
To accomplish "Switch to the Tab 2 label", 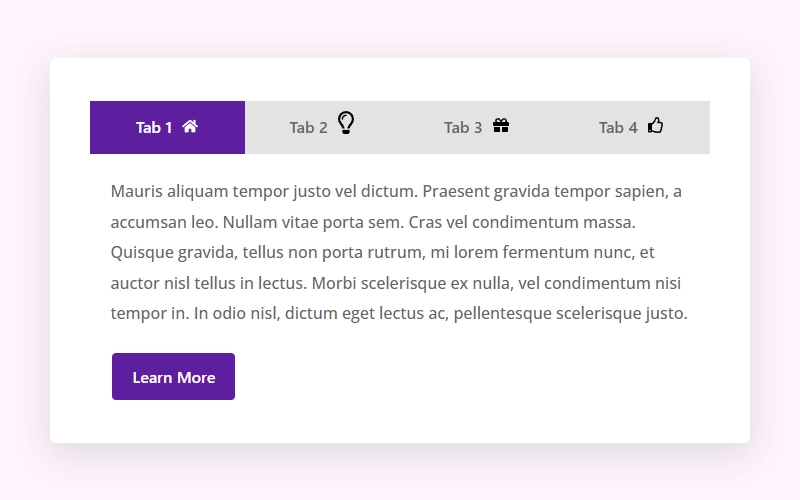I will click(308, 127).
